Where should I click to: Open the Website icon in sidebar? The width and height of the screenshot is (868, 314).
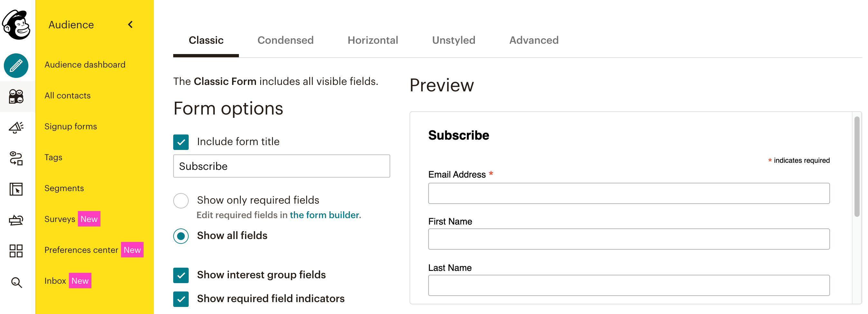tap(16, 189)
